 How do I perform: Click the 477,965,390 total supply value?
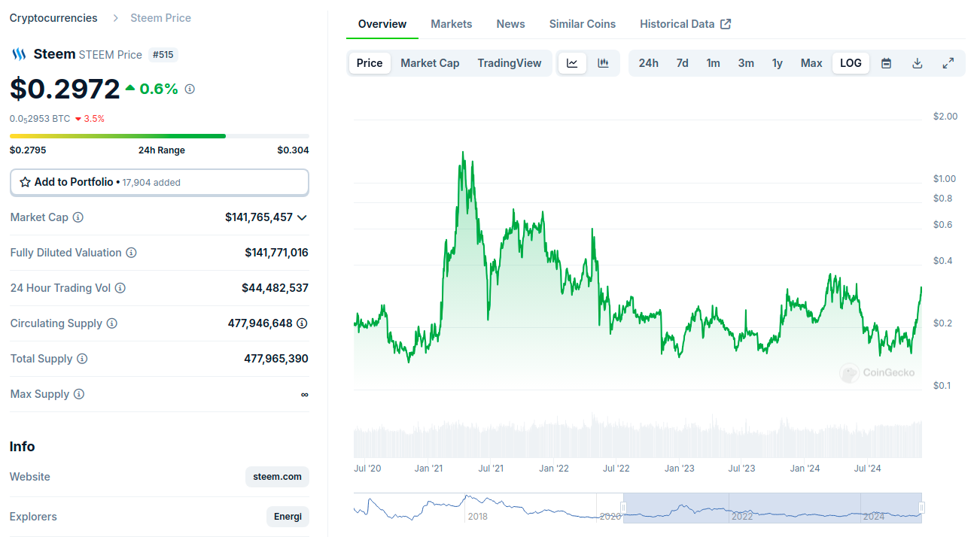tap(276, 359)
